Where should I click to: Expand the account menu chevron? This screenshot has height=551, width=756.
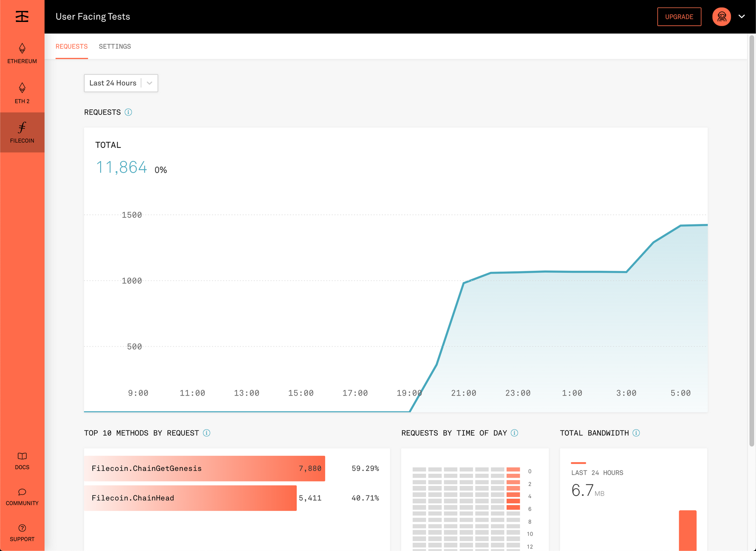[742, 17]
